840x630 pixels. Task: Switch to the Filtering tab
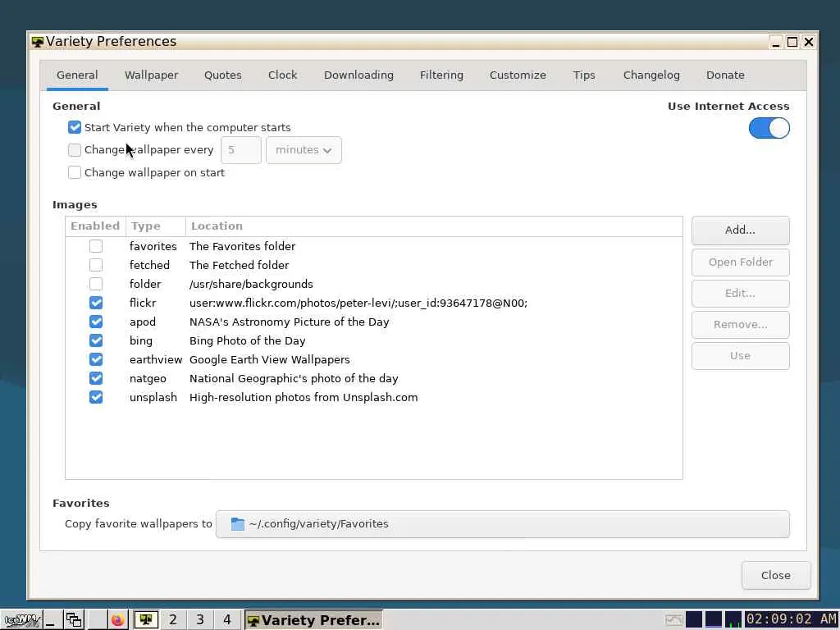click(441, 75)
